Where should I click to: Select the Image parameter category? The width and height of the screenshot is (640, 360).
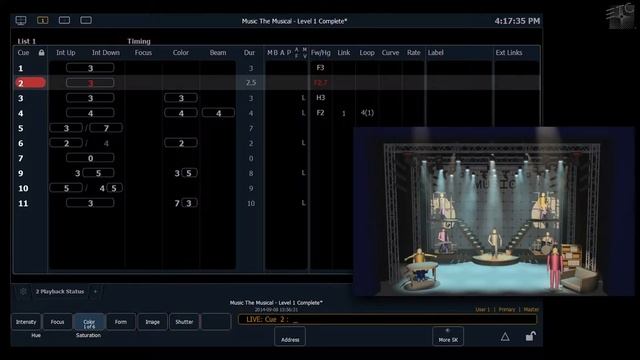tap(152, 322)
